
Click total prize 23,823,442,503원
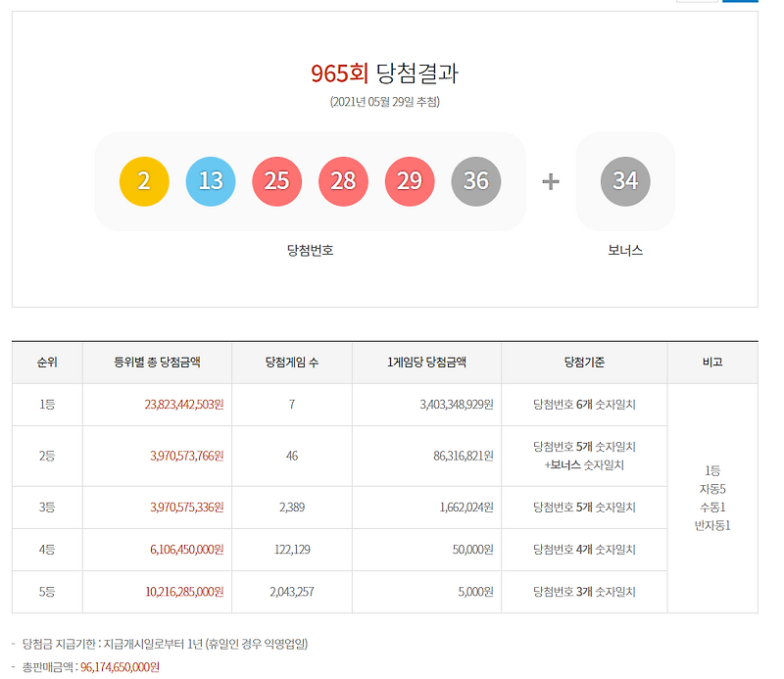click(184, 405)
